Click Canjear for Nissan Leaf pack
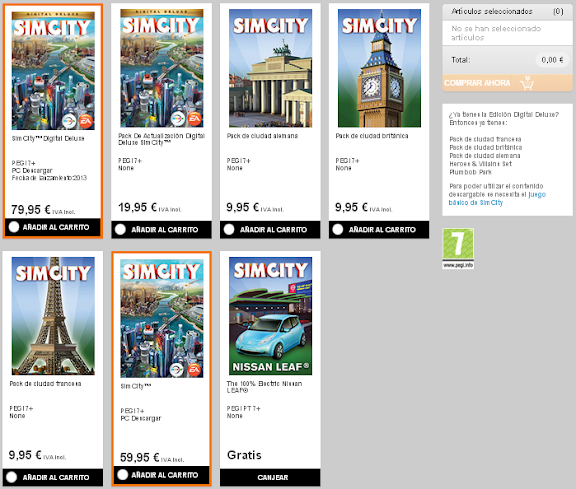 click(270, 477)
